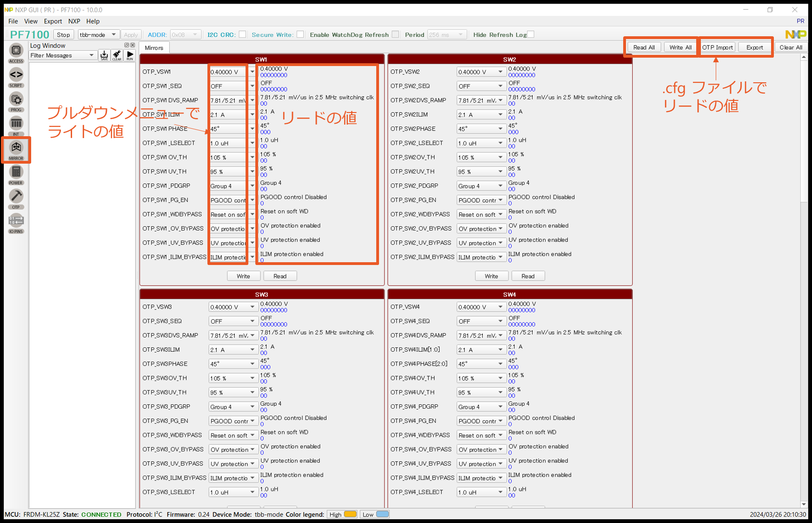Open the IO PINS sidebar icon
This screenshot has height=523, width=812.
[x=16, y=221]
